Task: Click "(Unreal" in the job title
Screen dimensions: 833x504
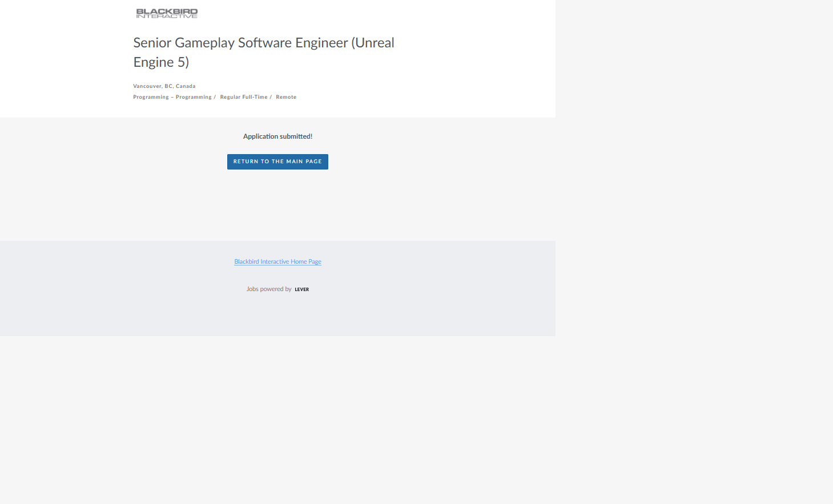Action: pyautogui.click(x=373, y=43)
